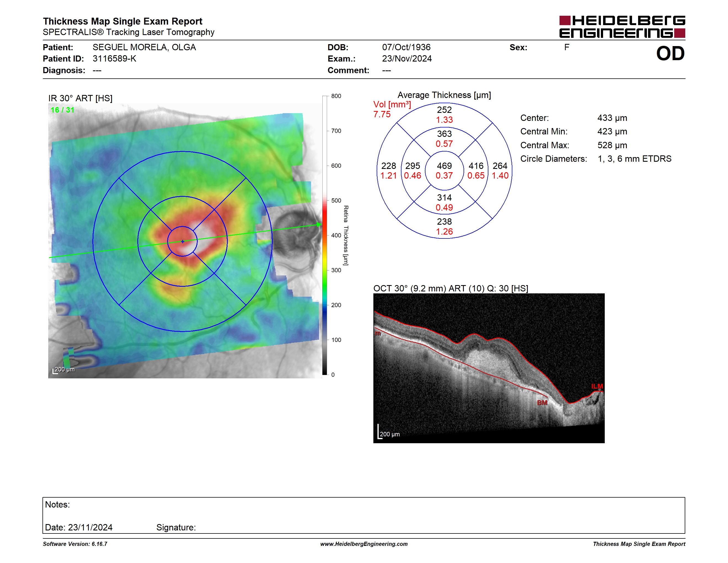Viewport: 728px width, 563px height.
Task: Click total volume value '7.75'
Action: pos(382,114)
